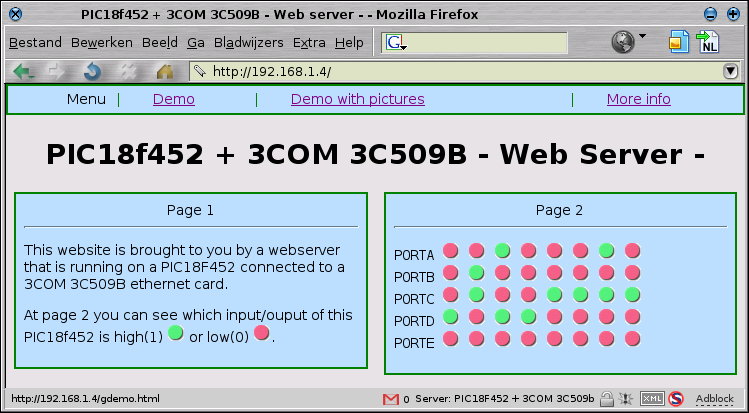Image resolution: width=749 pixels, height=413 pixels.
Task: Open the Beeld menu
Action: pyautogui.click(x=160, y=43)
